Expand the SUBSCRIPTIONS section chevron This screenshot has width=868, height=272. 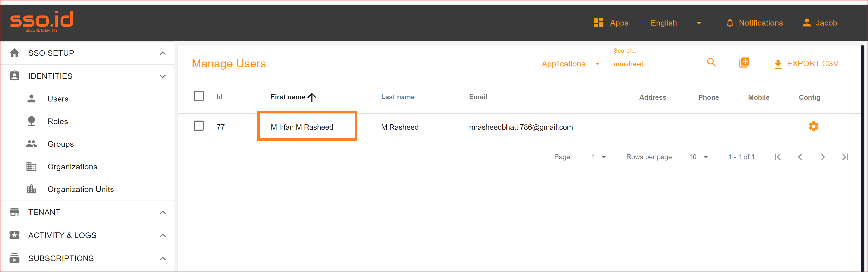pos(163,258)
